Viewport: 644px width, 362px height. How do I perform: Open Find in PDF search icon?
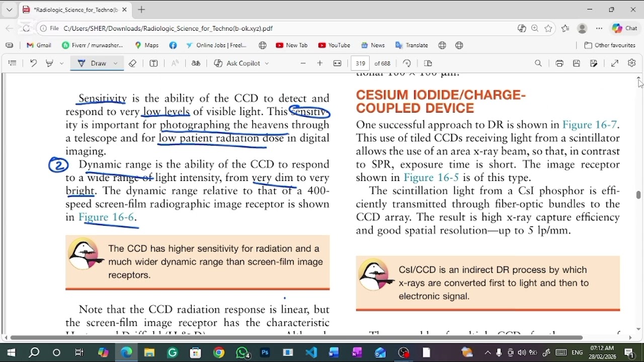(x=538, y=63)
